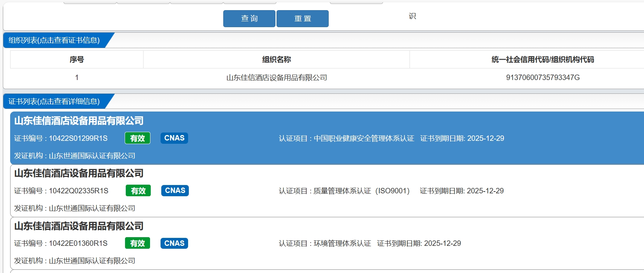Screen dimensions: 644x273
Task: Select the 组织名称 column header
Action: click(x=277, y=59)
